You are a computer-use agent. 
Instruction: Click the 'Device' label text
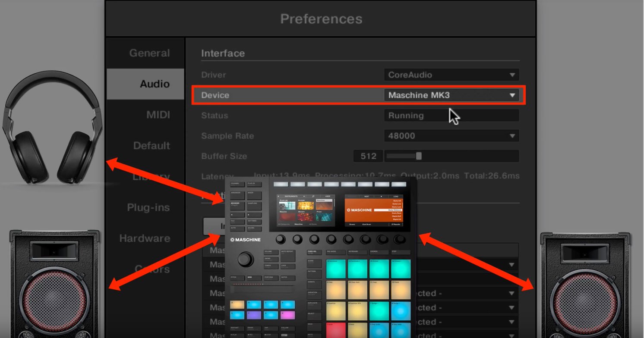[x=215, y=95]
